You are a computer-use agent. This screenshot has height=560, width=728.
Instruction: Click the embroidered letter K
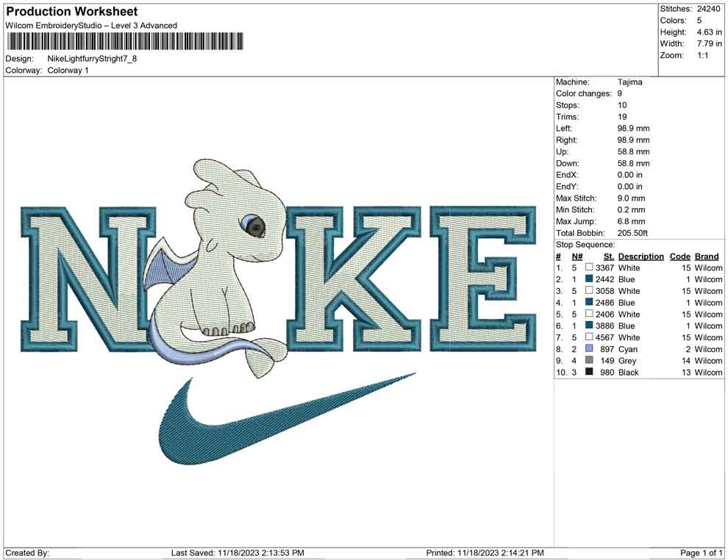click(x=354, y=279)
